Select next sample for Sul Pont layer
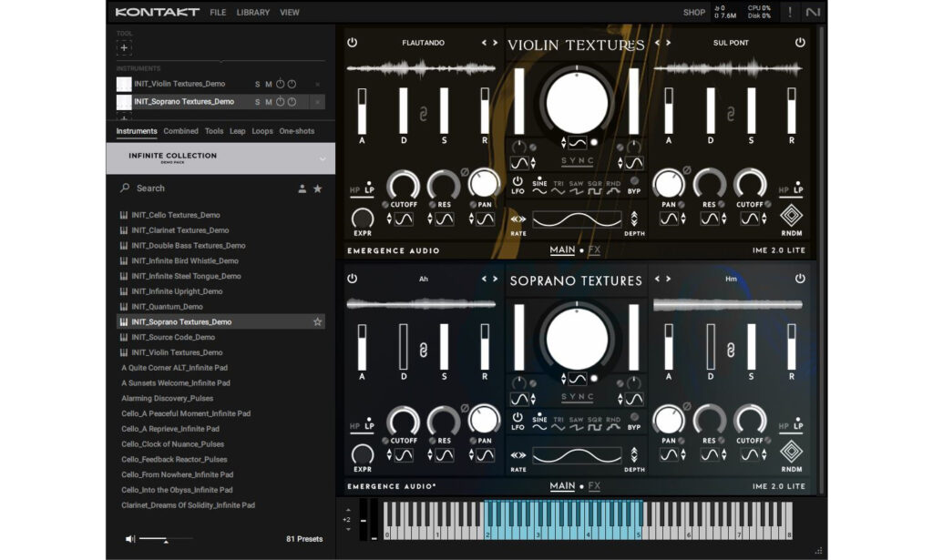933x560 pixels. click(669, 43)
